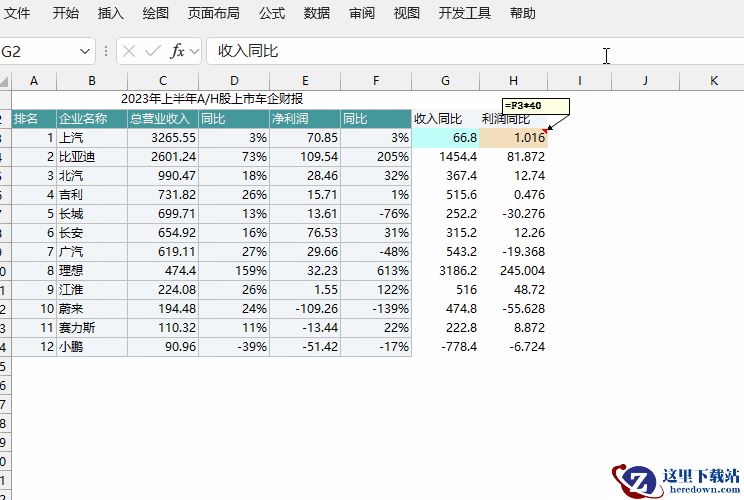744x500 pixels.
Task: Select column J header
Action: (x=645, y=81)
